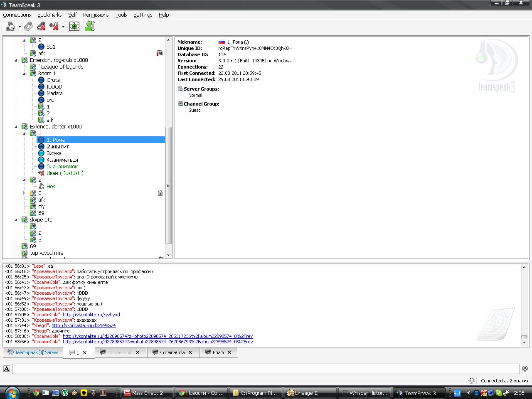Select League of legends channel icon

click(33, 67)
